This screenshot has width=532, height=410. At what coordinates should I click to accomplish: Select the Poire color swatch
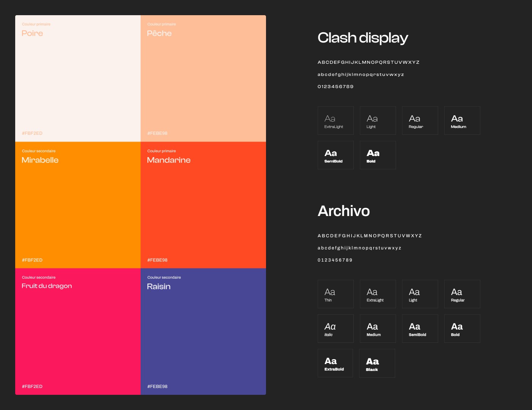78,79
